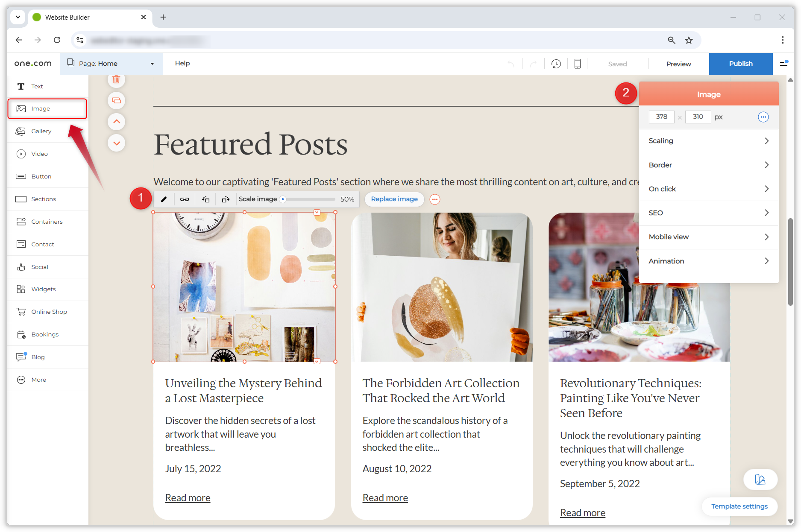The height and width of the screenshot is (532, 801).
Task: Open the Help menu
Action: point(182,63)
